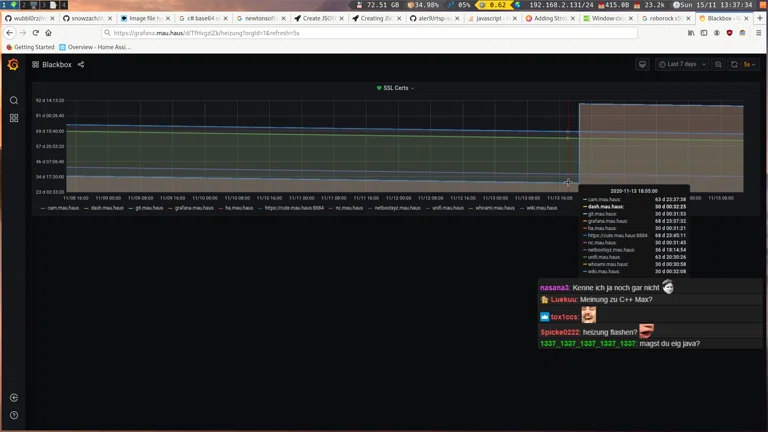Click the zoom out time range icon
Image resolution: width=768 pixels, height=432 pixels.
(718, 65)
